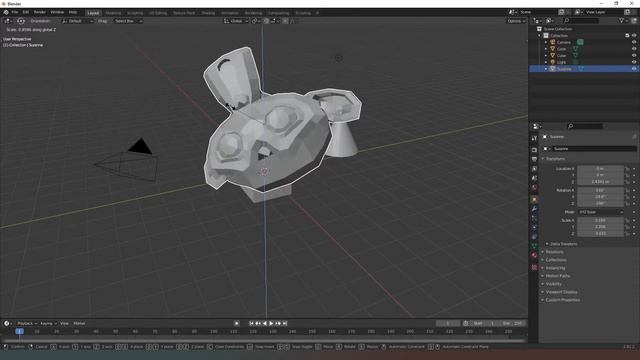Switch to the Modeling workspace tab

[113, 13]
